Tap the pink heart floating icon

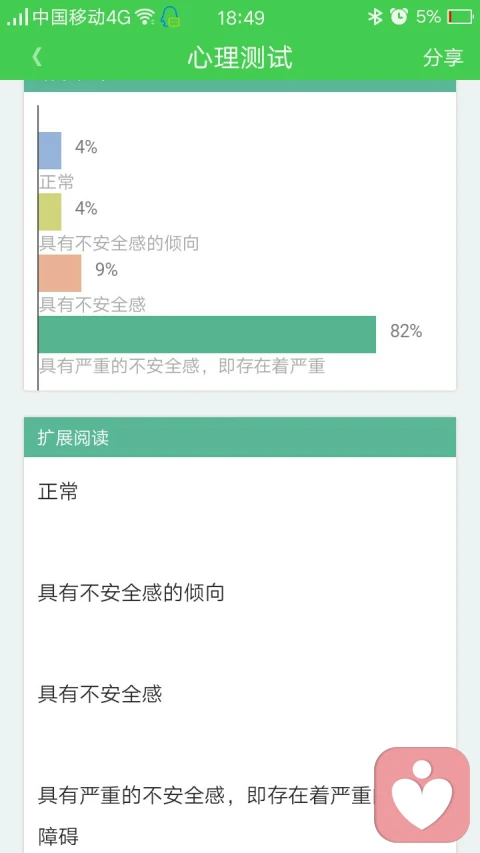click(x=422, y=794)
